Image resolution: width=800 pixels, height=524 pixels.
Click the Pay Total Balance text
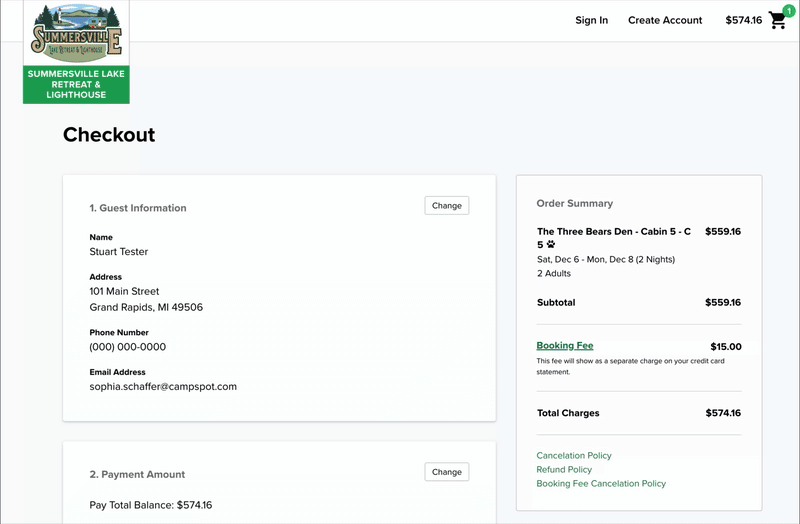click(150, 505)
